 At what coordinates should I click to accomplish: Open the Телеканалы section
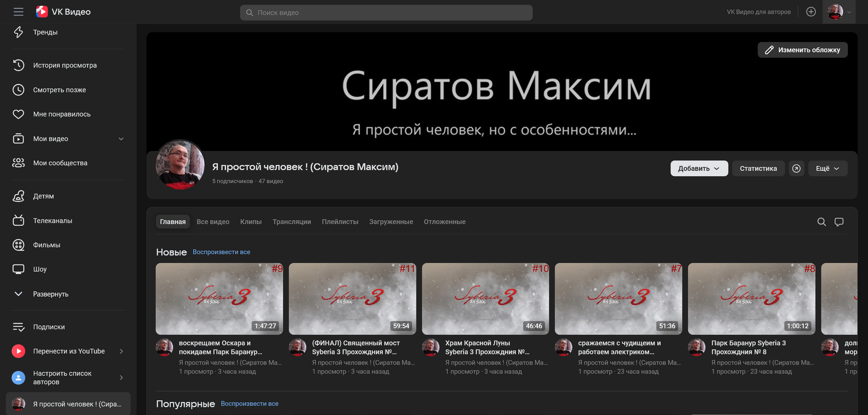pyautogui.click(x=53, y=220)
